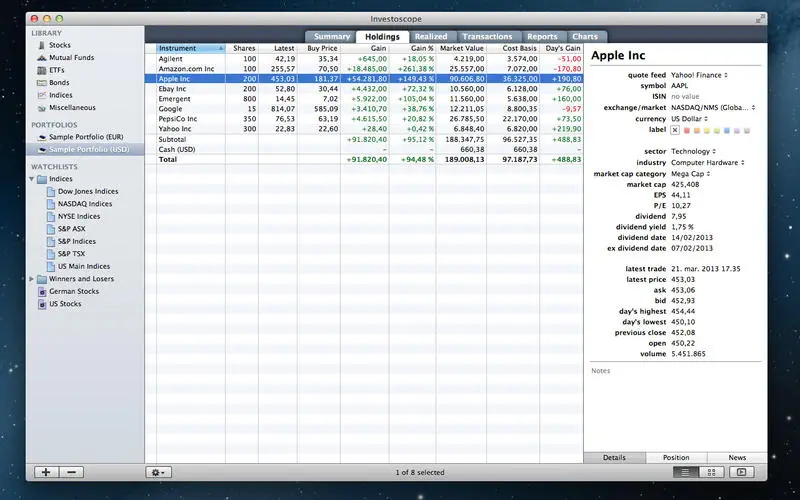Screen dimensions: 800x500
Task: Open the market cap category dropdown
Action: (691, 174)
